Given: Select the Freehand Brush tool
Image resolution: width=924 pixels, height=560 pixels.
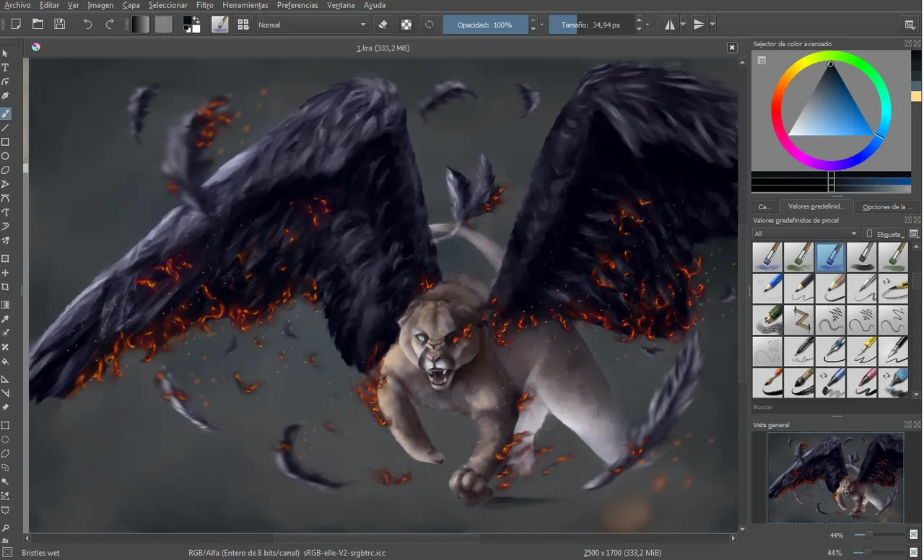Looking at the screenshot, I should [x=5, y=113].
